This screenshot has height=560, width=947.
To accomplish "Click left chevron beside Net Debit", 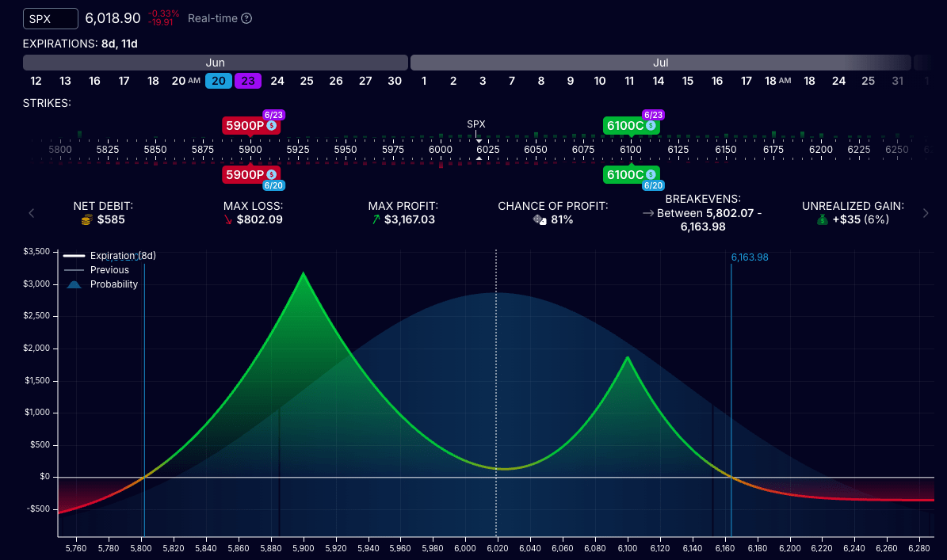I will click(32, 212).
